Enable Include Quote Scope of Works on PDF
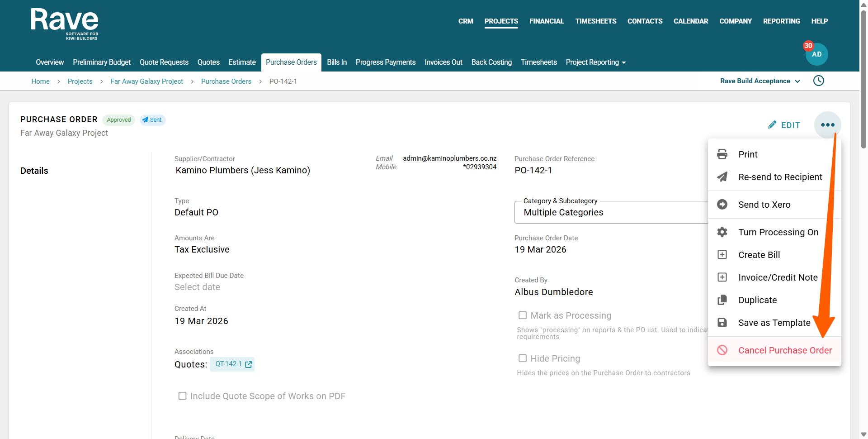This screenshot has height=439, width=868. [x=183, y=396]
